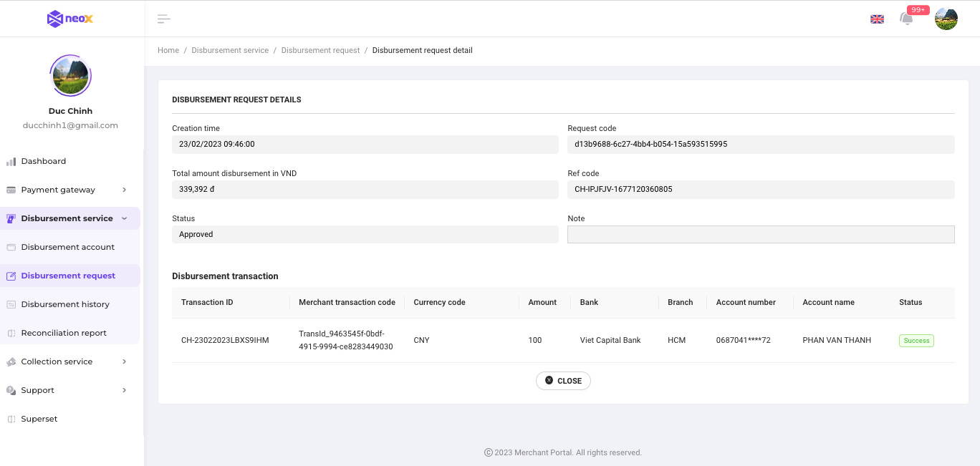
Task: Click the CLOSE button
Action: click(x=563, y=381)
